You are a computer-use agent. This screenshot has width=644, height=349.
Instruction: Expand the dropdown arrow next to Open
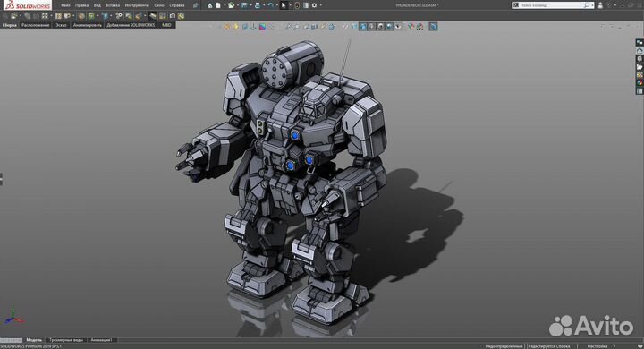pos(238,5)
